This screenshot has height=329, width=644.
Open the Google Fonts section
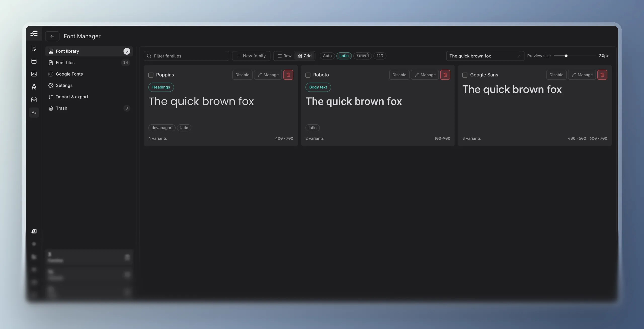tap(89, 74)
